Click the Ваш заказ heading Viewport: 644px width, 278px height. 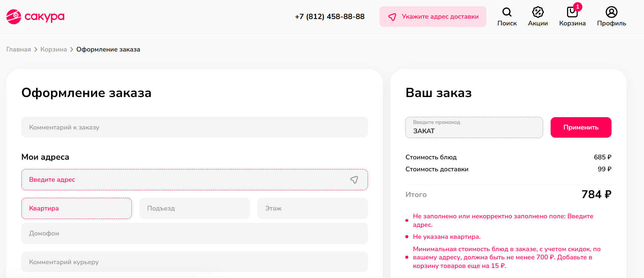439,93
